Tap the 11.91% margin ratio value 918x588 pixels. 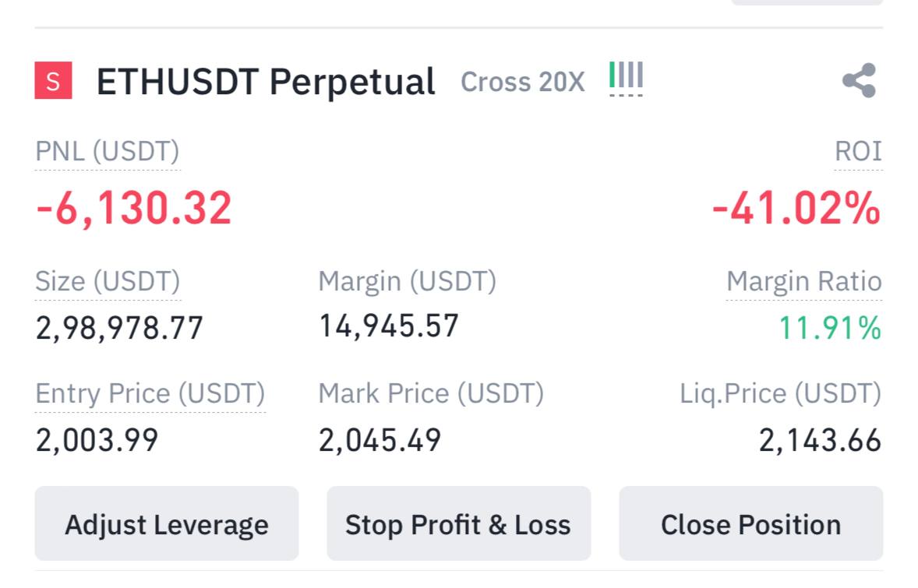[x=830, y=329]
